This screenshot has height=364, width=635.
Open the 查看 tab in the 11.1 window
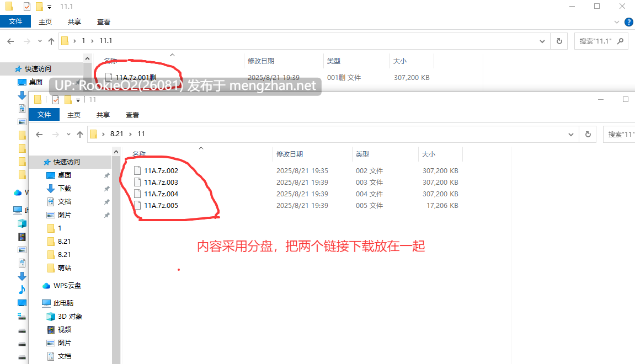[x=103, y=22]
